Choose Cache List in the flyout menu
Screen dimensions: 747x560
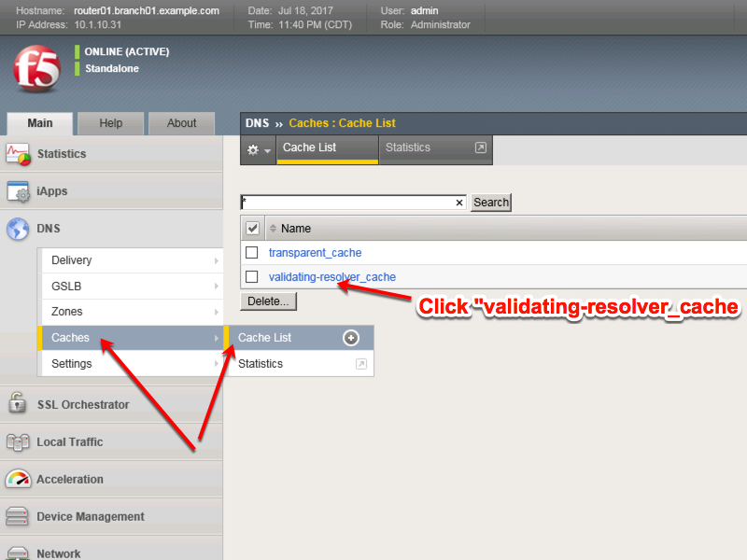coord(299,338)
